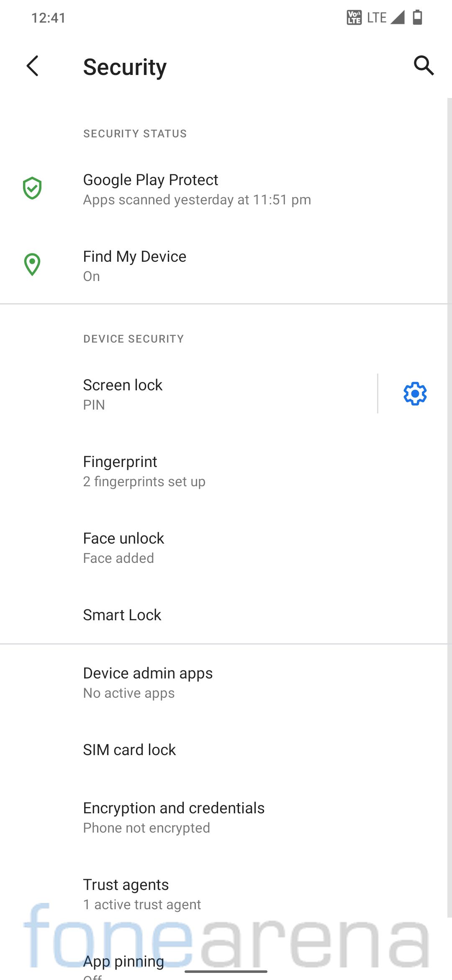Tap the battery icon in status bar

coord(417,18)
